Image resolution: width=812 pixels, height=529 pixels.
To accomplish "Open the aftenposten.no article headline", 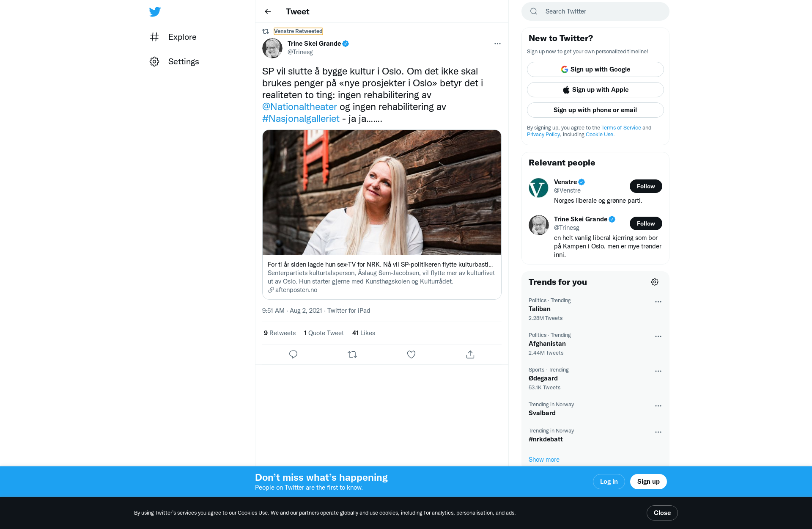I will tap(380, 264).
